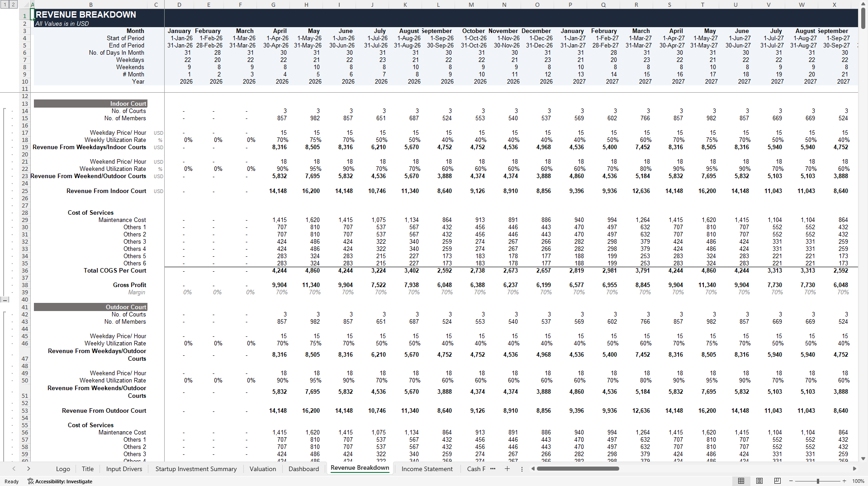Add a new sheet with plus icon
868x486 pixels.
coord(507,469)
